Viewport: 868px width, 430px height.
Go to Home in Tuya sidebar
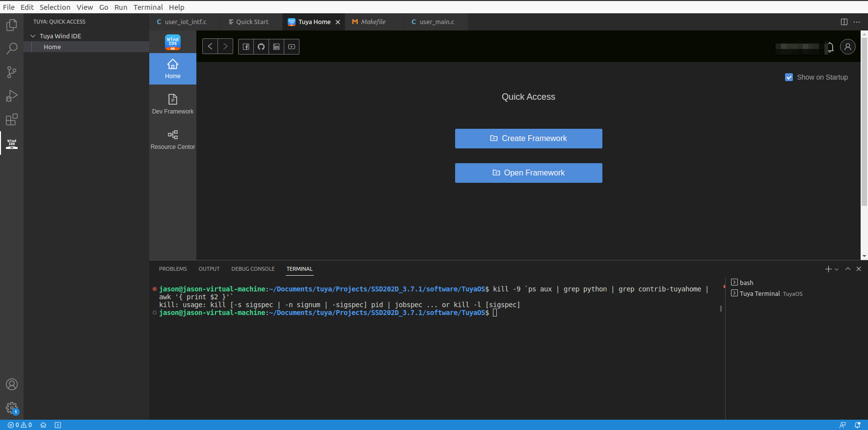pos(173,69)
